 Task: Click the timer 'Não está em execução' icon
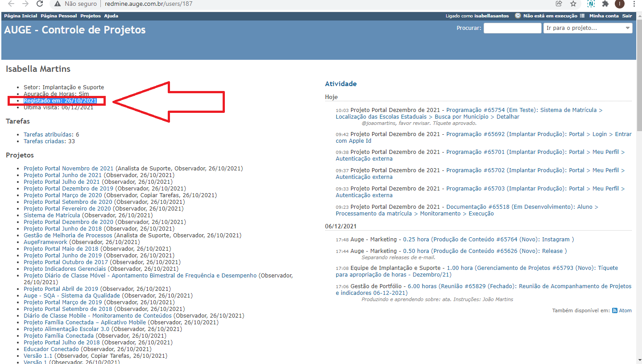pos(518,16)
